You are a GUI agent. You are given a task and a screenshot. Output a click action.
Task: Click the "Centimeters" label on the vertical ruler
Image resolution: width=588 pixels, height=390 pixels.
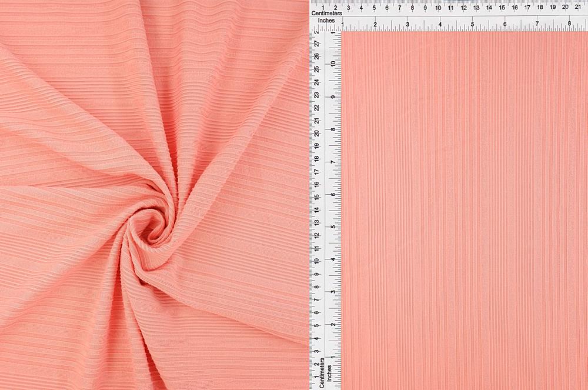pyautogui.click(x=322, y=373)
